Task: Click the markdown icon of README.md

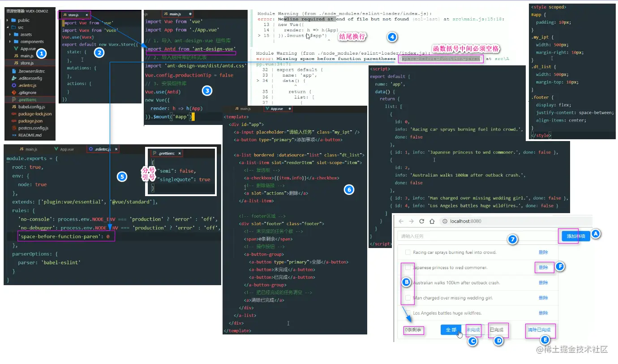Action: coord(14,135)
